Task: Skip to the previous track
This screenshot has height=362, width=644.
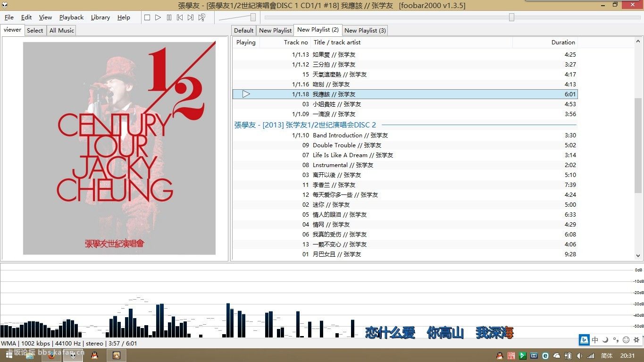Action: click(x=180, y=17)
